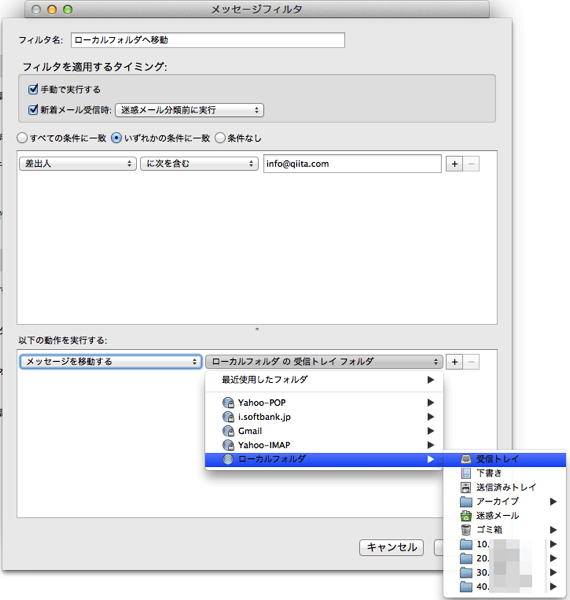Click the 下書き drafts icon
Screen dimensions: 570x600
(x=466, y=473)
